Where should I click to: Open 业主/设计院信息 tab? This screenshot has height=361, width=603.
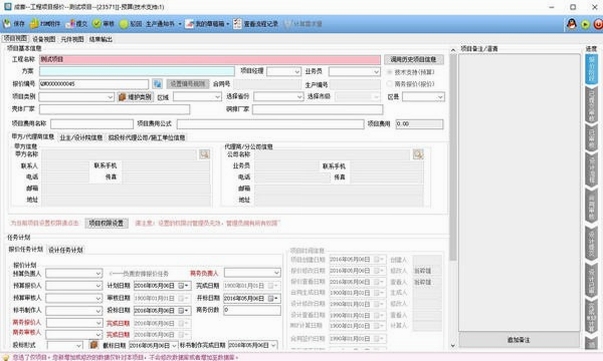pyautogui.click(x=81, y=137)
